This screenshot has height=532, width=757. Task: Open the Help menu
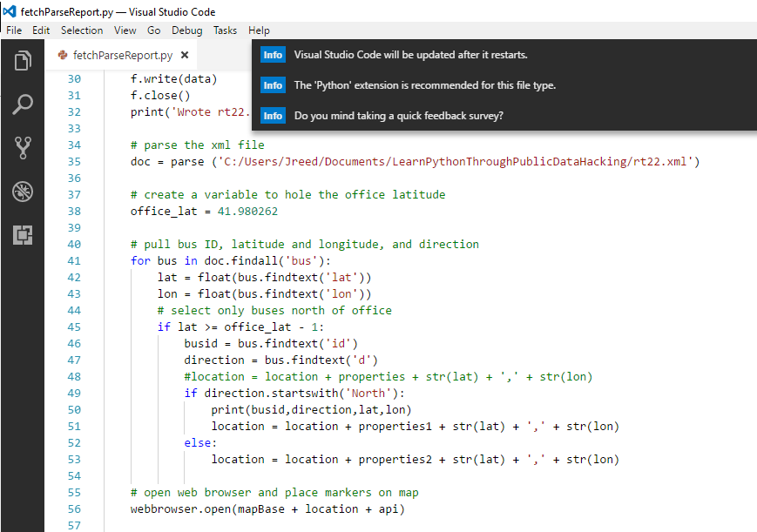[x=260, y=30]
